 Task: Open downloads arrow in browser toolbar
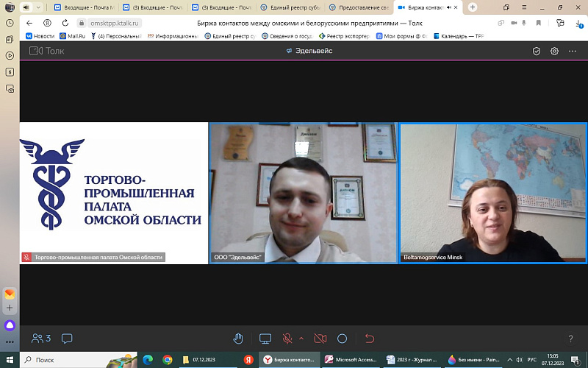click(579, 24)
